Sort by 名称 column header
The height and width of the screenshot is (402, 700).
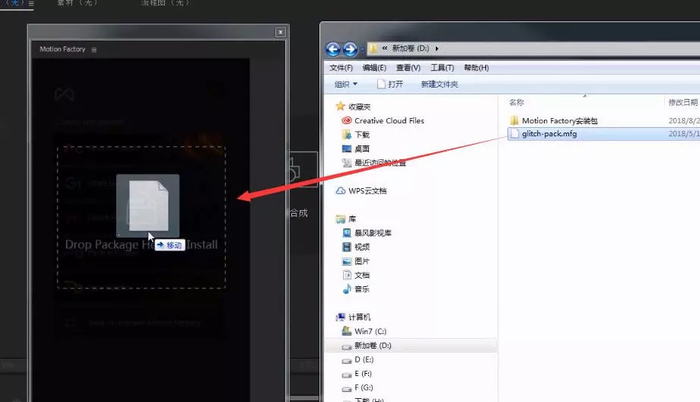coord(516,102)
